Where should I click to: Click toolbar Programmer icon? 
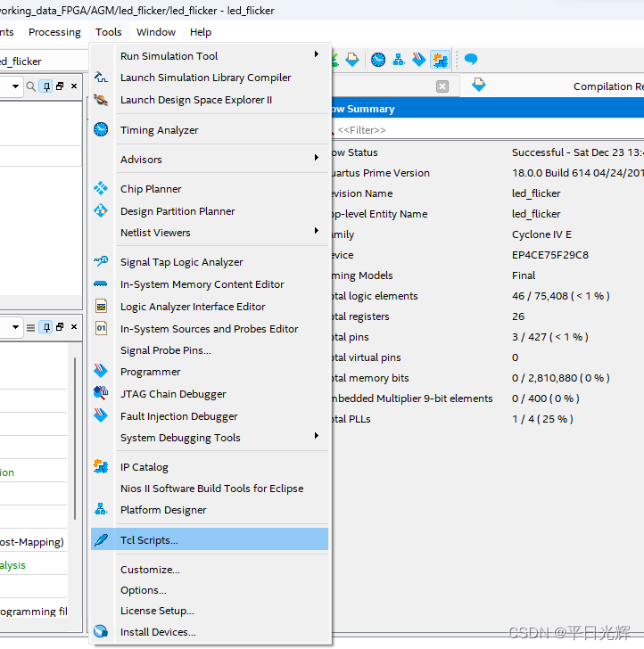[419, 60]
